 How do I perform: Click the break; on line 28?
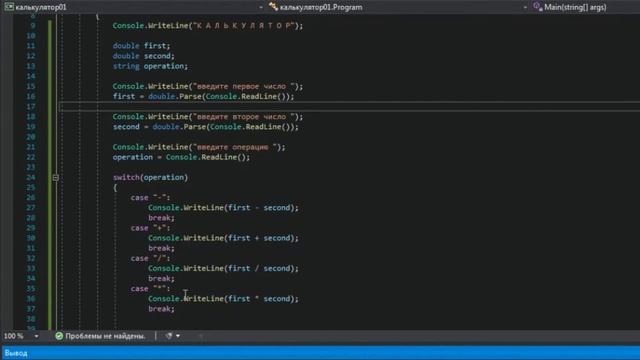[161, 218]
